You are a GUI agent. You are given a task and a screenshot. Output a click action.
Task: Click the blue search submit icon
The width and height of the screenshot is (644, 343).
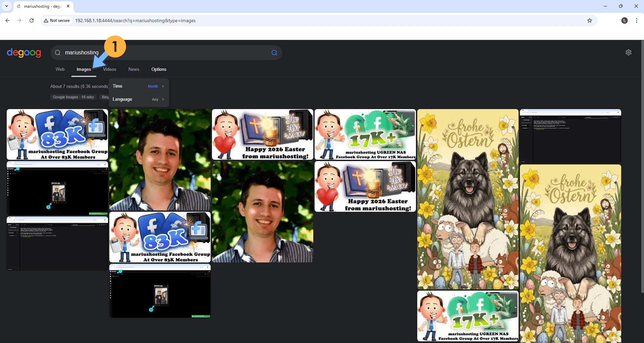274,53
